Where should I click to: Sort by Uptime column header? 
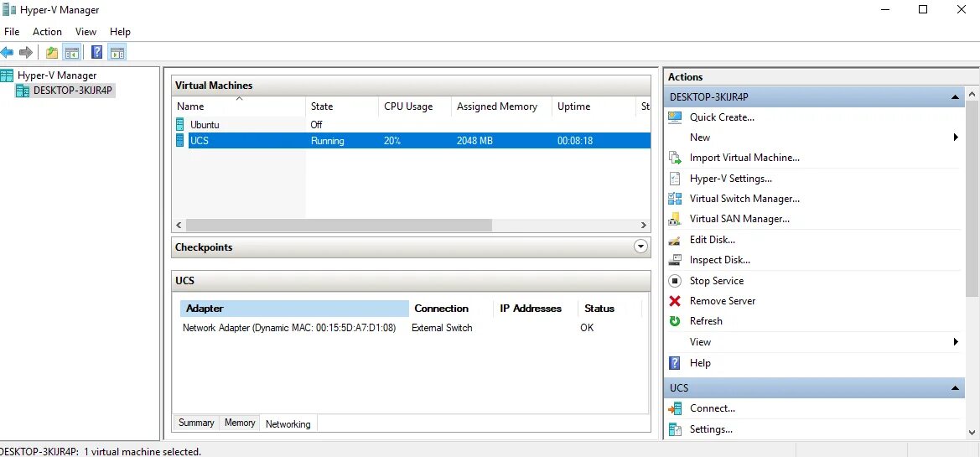(x=593, y=106)
